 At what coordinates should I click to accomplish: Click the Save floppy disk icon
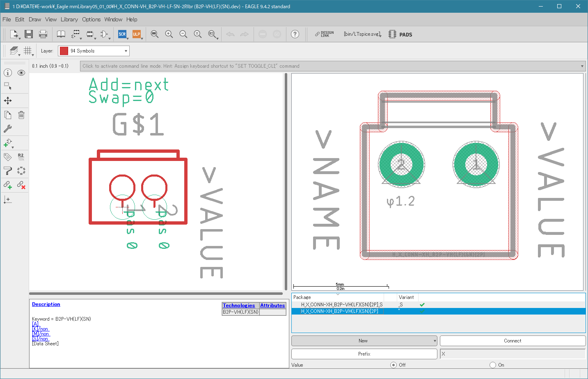point(28,34)
